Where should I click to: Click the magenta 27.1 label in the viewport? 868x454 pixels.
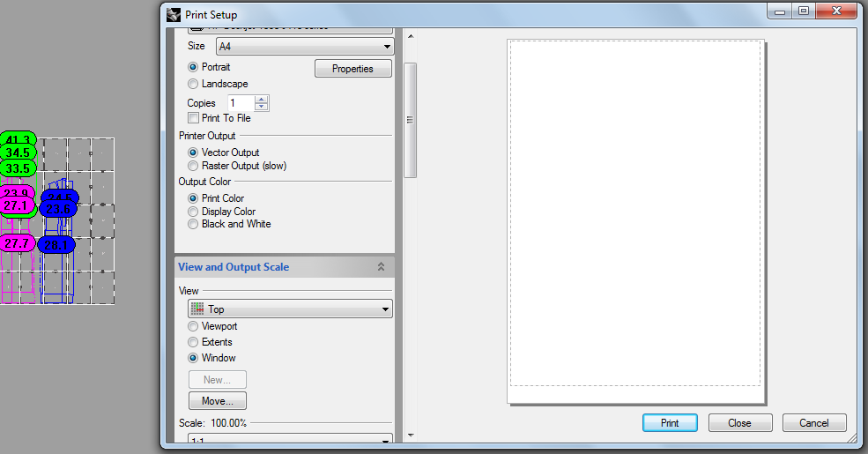pos(17,206)
